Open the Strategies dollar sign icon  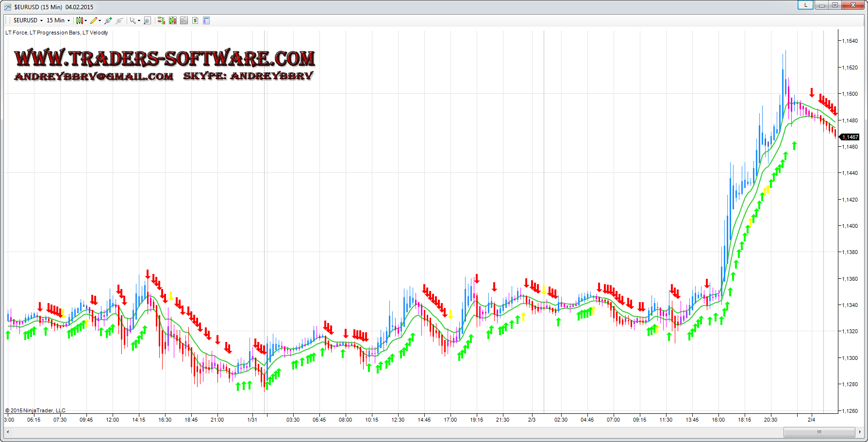[x=195, y=20]
